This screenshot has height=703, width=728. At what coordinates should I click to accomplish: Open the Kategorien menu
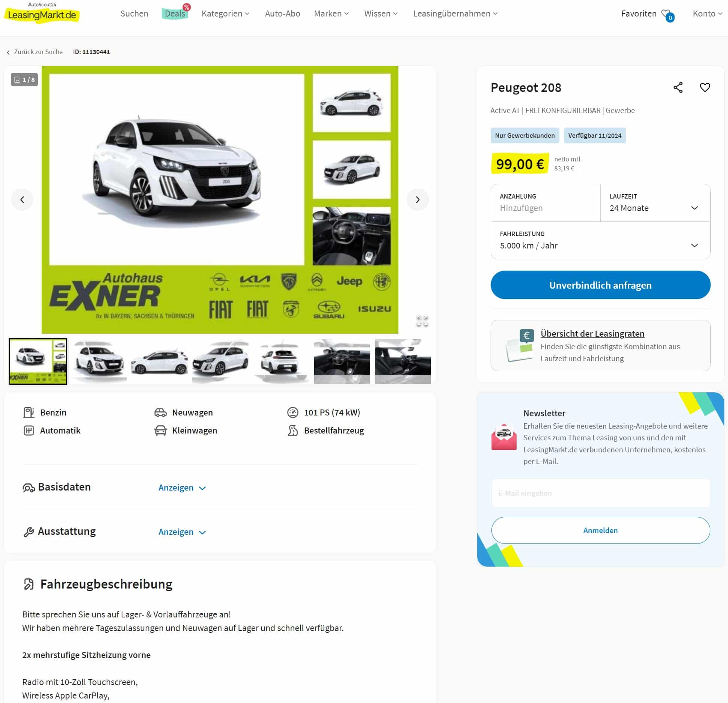[225, 14]
